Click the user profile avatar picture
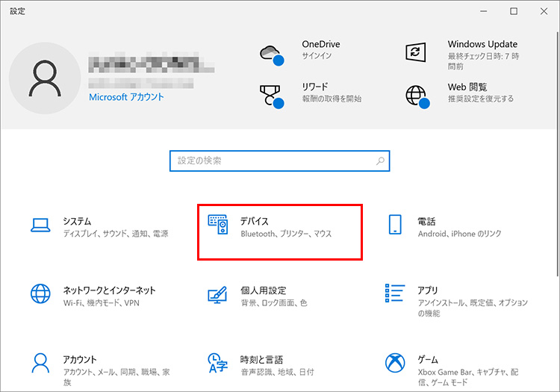This screenshot has height=392, width=560. [x=45, y=78]
